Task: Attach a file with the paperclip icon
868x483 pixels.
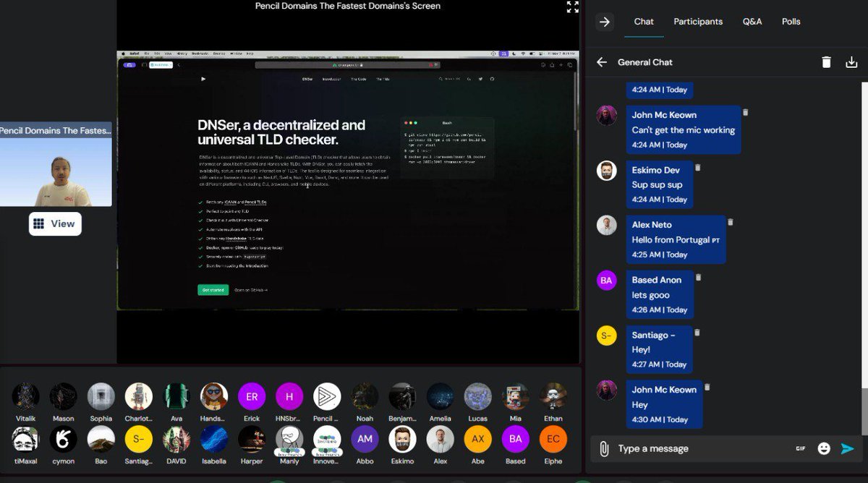Action: pos(604,449)
